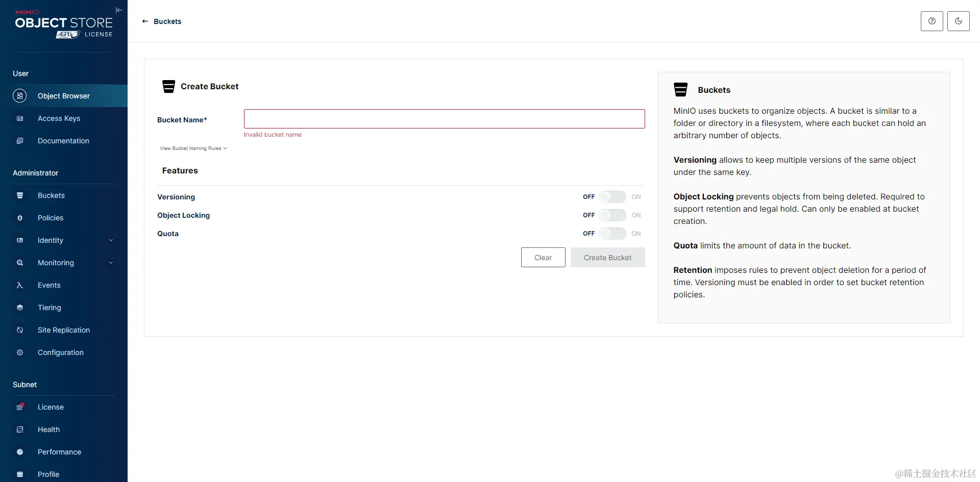
Task: Click the Object Browser icon in sidebar
Action: tap(20, 96)
